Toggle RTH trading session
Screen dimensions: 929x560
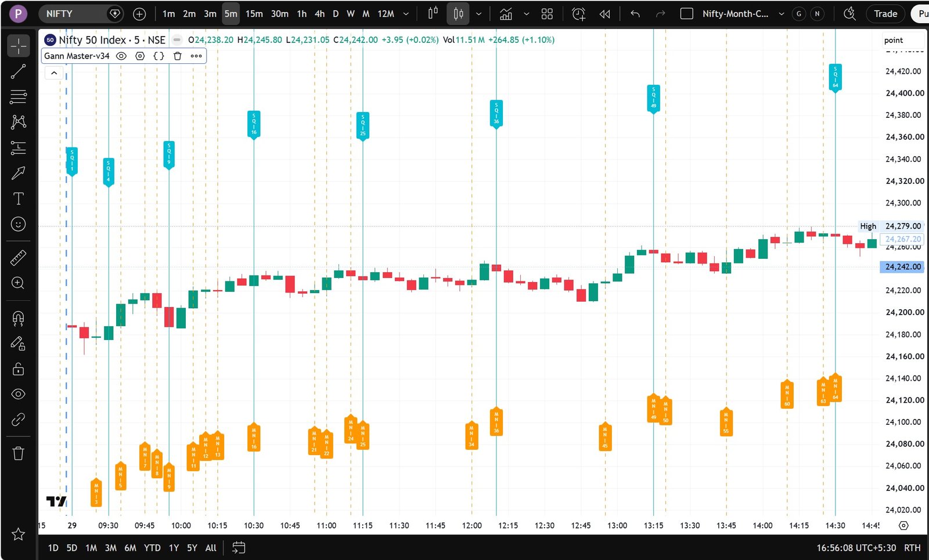pos(912,547)
